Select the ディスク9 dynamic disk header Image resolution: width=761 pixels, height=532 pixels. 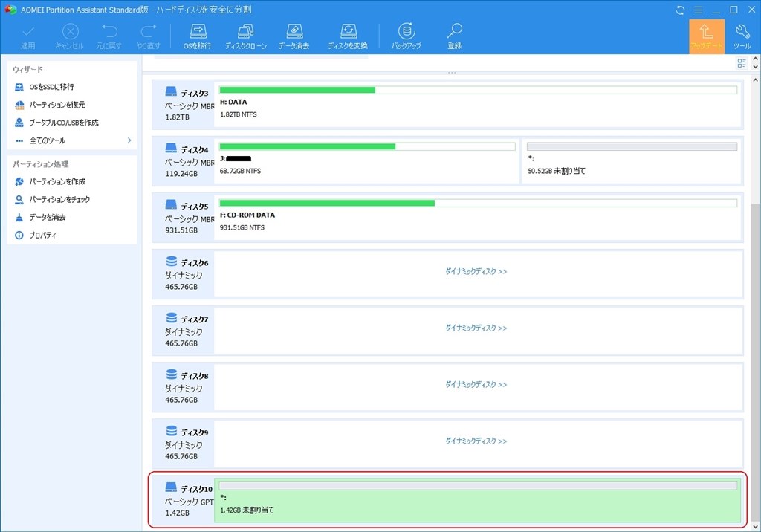tap(184, 444)
